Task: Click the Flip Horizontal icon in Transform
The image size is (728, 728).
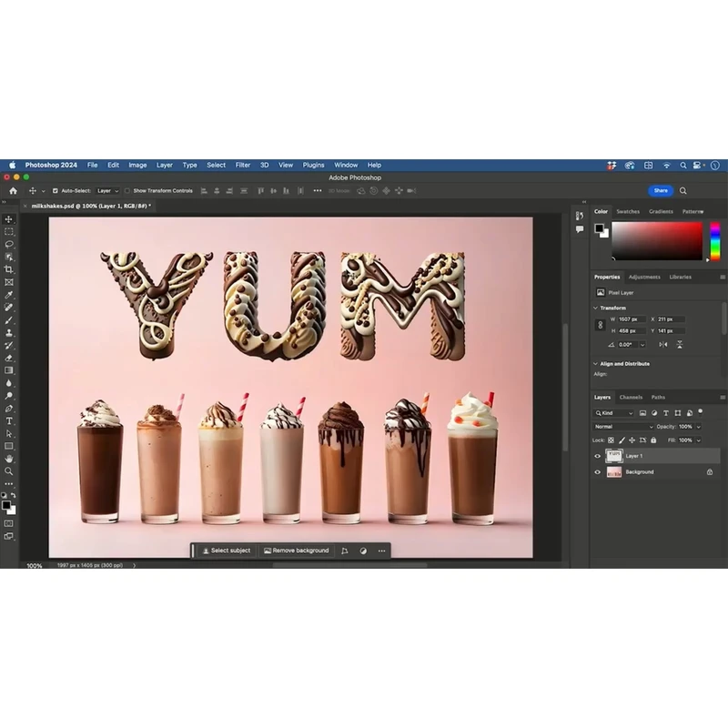Action: tap(663, 345)
